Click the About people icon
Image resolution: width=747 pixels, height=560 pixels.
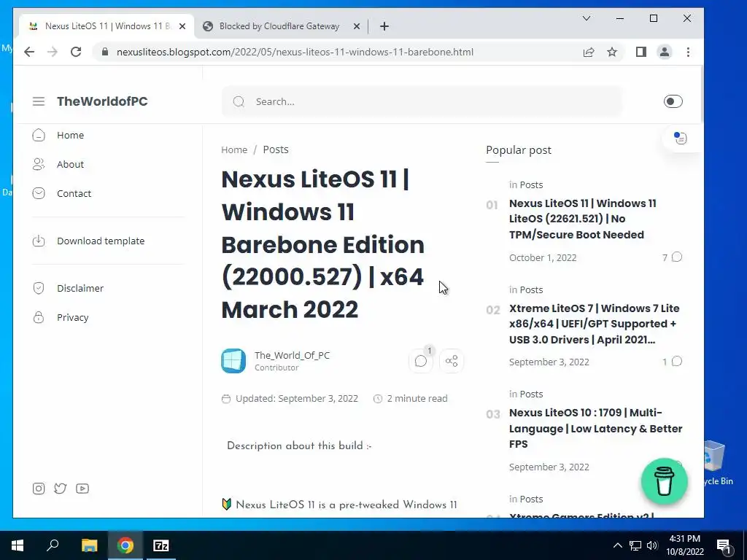tap(39, 164)
